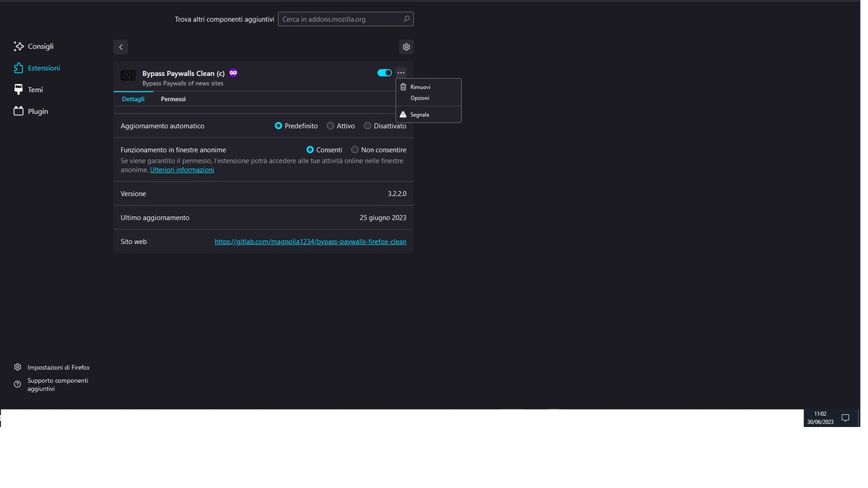Click the Versione label
The height and width of the screenshot is (488, 868).
tap(133, 194)
